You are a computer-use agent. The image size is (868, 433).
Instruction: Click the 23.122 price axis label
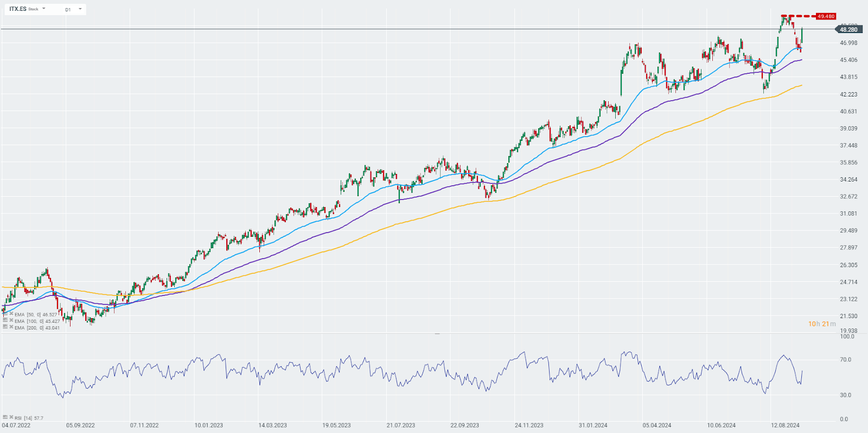pyautogui.click(x=848, y=299)
